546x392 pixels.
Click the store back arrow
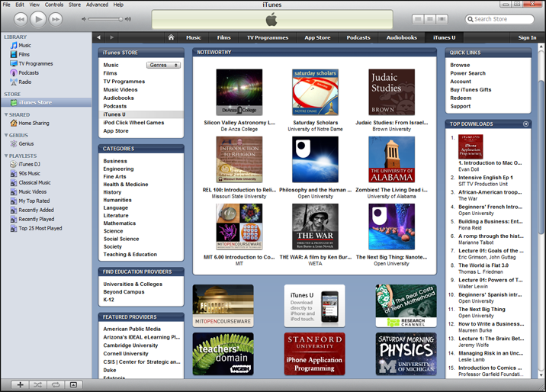coord(98,37)
